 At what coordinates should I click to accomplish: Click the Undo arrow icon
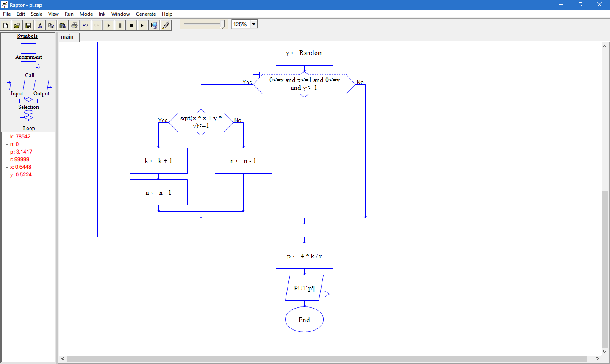tap(86, 25)
